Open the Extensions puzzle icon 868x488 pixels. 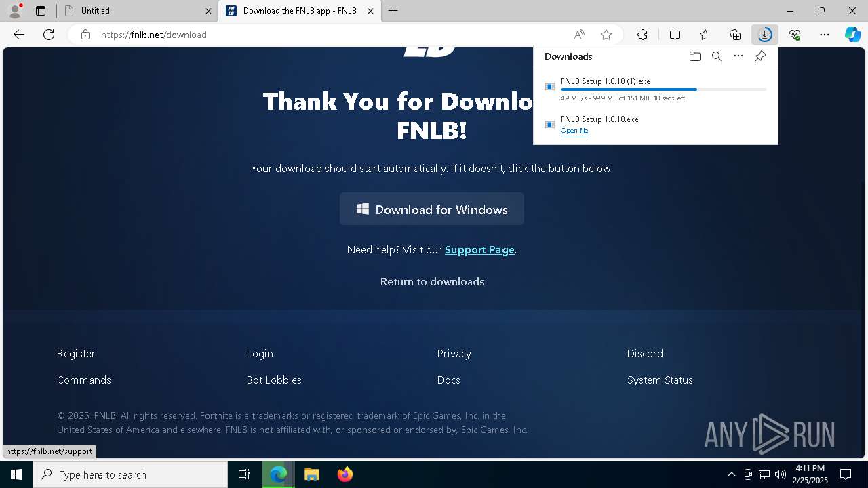642,35
